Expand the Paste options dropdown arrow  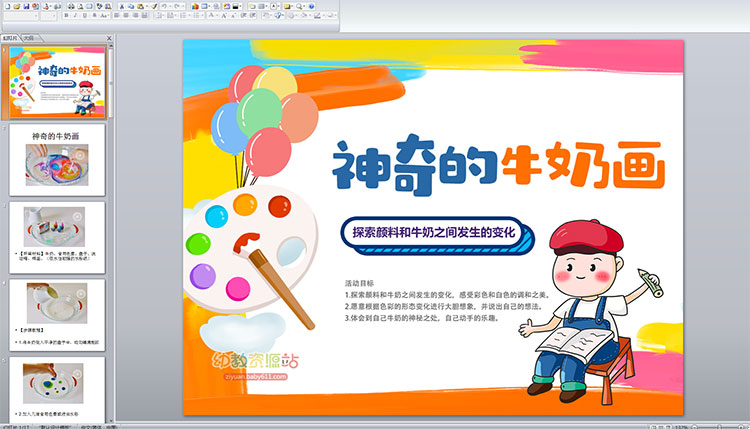click(147, 6)
